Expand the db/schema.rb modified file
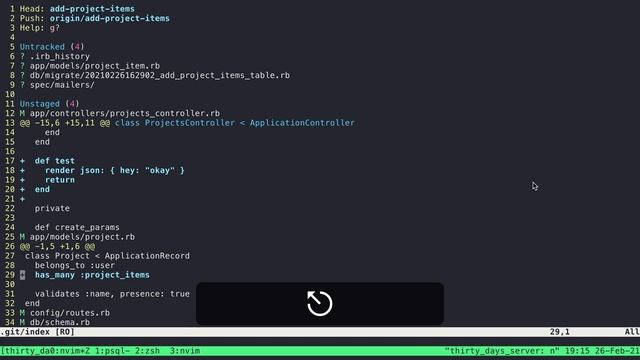The image size is (640, 360). [x=59, y=322]
